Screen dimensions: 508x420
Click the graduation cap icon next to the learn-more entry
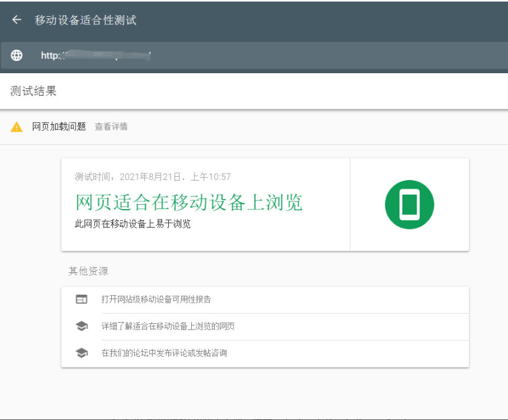[x=83, y=326]
